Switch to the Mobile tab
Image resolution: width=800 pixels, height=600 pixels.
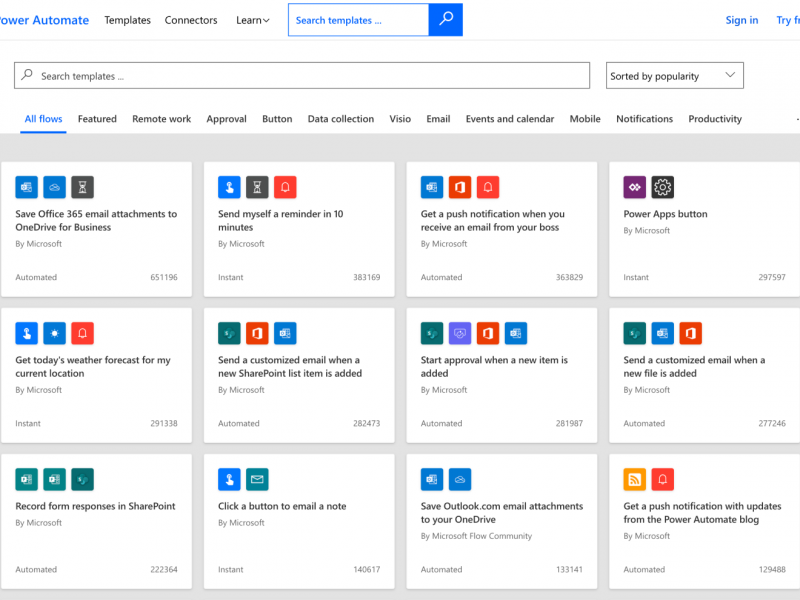click(x=585, y=119)
